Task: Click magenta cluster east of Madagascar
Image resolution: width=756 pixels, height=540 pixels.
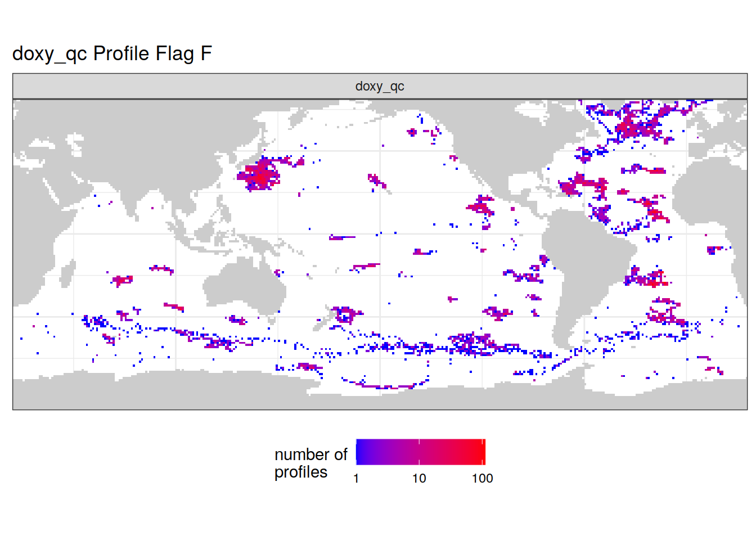Action: point(121,280)
